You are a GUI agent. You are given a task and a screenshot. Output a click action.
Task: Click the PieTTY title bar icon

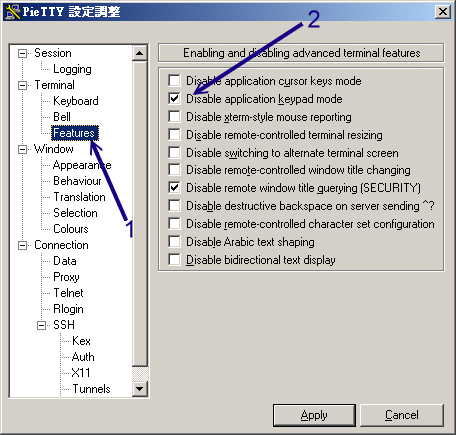pyautogui.click(x=13, y=12)
